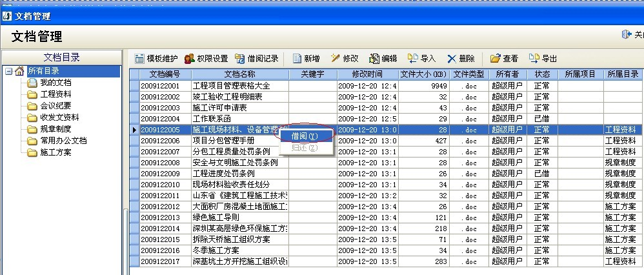
Task: Click the 修改 pencil icon
Action: click(336, 59)
